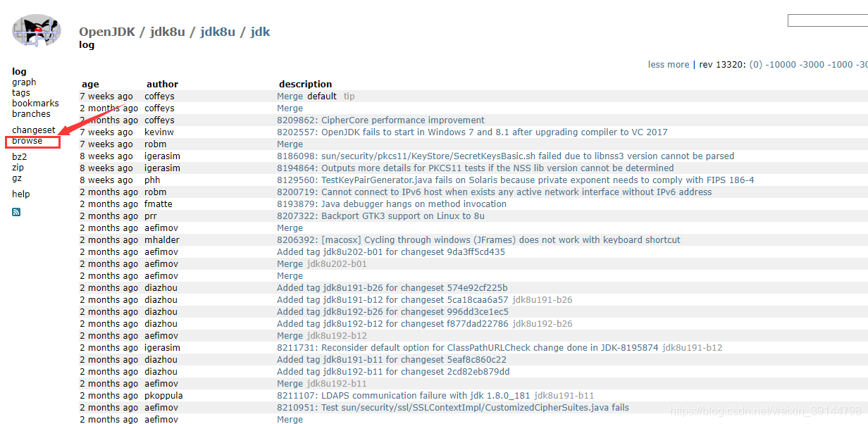Viewport: 868px width, 424px height.
Task: Open 8186098 SecretKeysBasic.sh changeset
Action: [506, 156]
